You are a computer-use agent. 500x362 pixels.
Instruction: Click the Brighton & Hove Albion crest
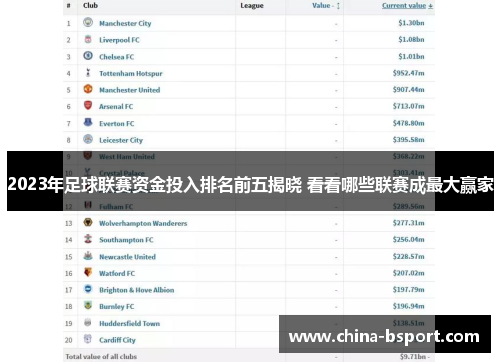(x=88, y=289)
